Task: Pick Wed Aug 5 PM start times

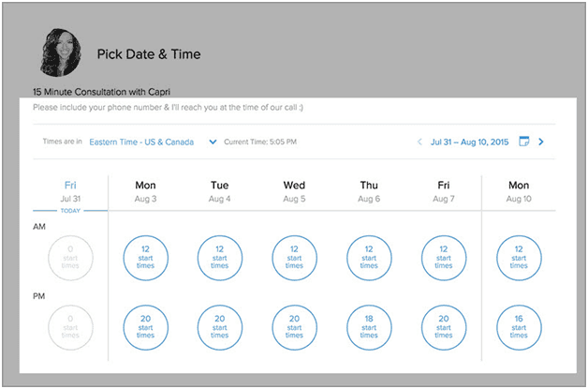Action: pos(294,327)
